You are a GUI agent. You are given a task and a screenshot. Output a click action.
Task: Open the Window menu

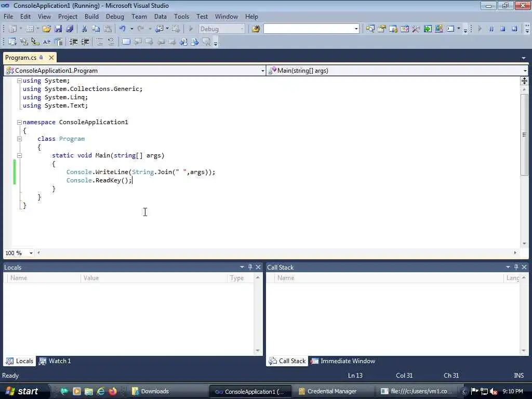pos(227,16)
